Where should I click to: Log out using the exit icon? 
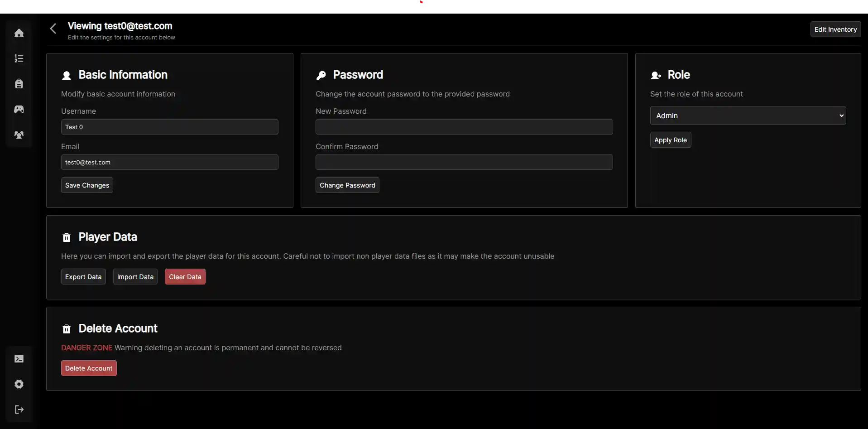pos(19,409)
